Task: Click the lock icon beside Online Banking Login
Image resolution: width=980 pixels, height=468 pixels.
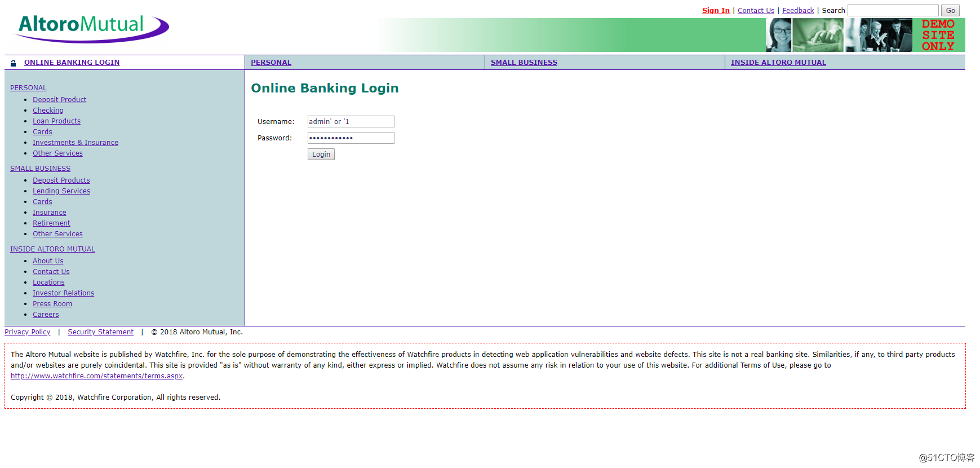Action: pos(14,63)
